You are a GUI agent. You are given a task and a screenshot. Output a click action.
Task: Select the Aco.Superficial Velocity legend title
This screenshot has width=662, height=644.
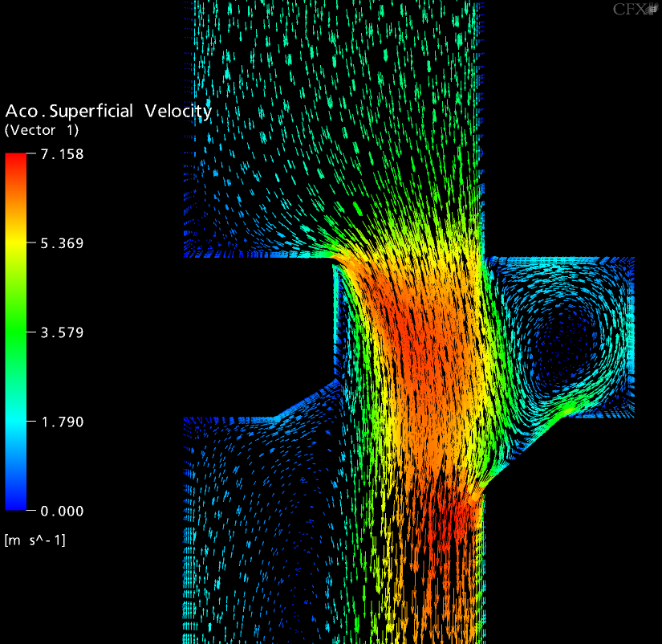[108, 112]
